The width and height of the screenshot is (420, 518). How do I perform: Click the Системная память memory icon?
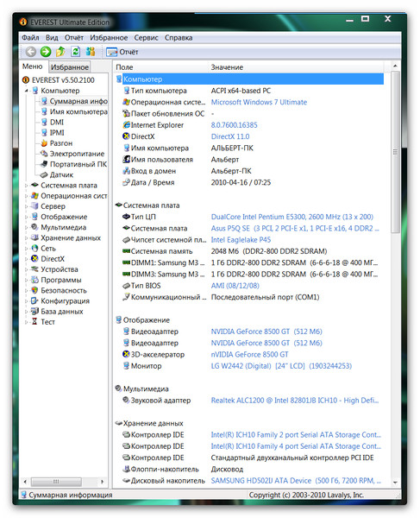[127, 251]
